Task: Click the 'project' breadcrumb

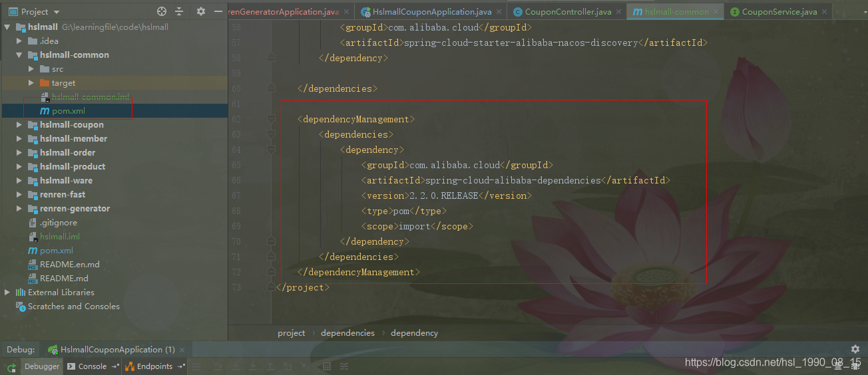Action: coord(292,333)
